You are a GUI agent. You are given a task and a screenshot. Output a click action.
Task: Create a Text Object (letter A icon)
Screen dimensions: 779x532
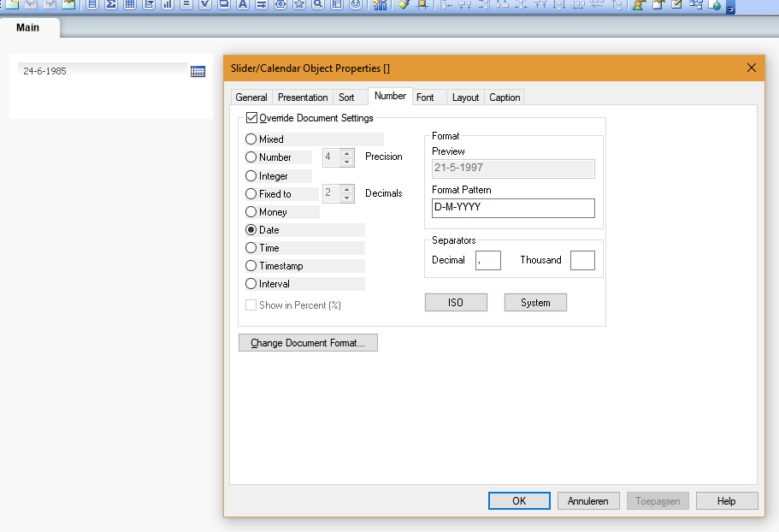click(243, 4)
